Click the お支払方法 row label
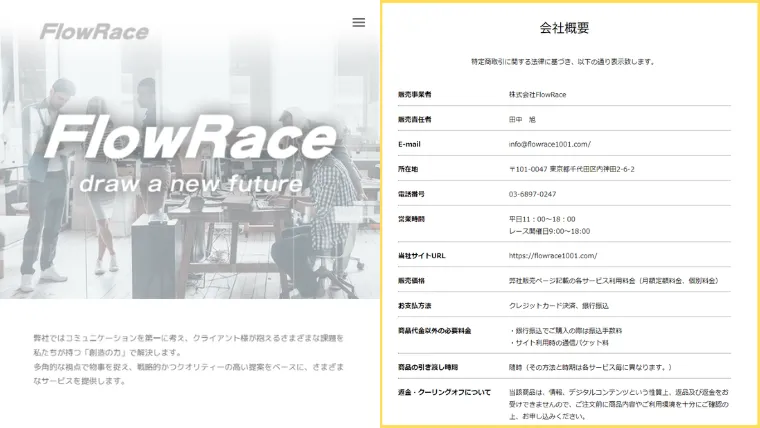Image resolution: width=760 pixels, height=428 pixels. [x=414, y=306]
